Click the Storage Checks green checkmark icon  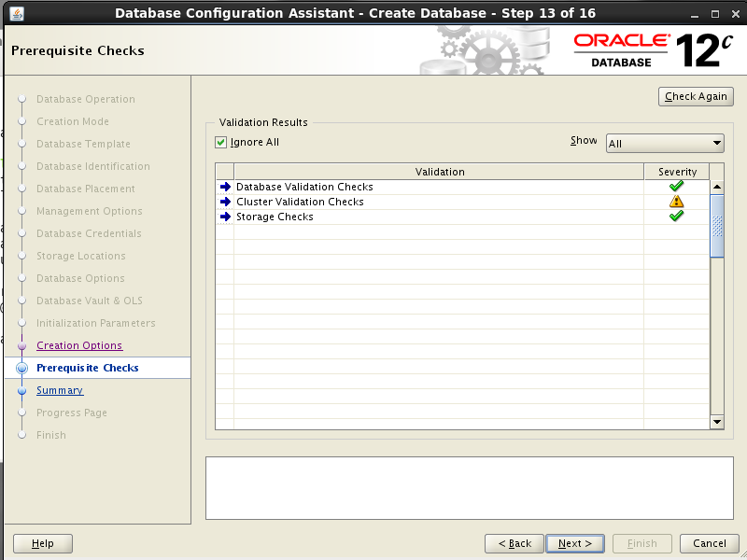point(676,216)
